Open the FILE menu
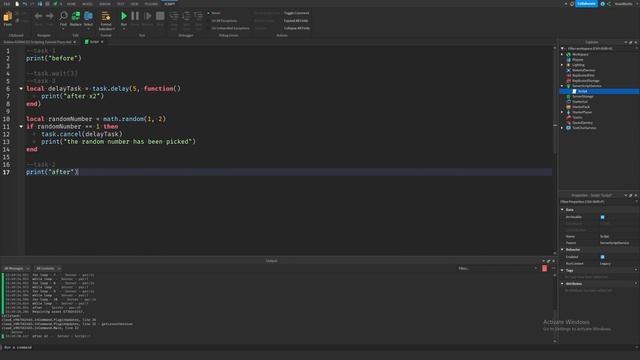The height and width of the screenshot is (360, 640). 7,4
